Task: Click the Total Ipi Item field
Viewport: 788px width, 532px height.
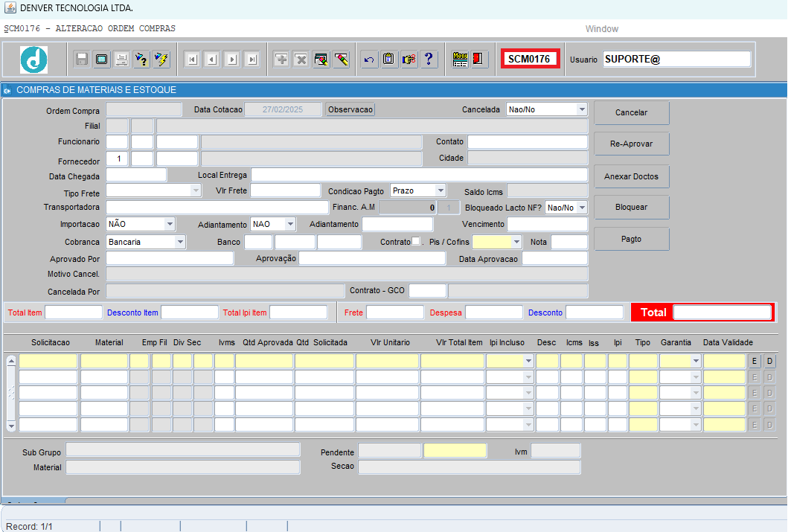Action: (x=298, y=312)
